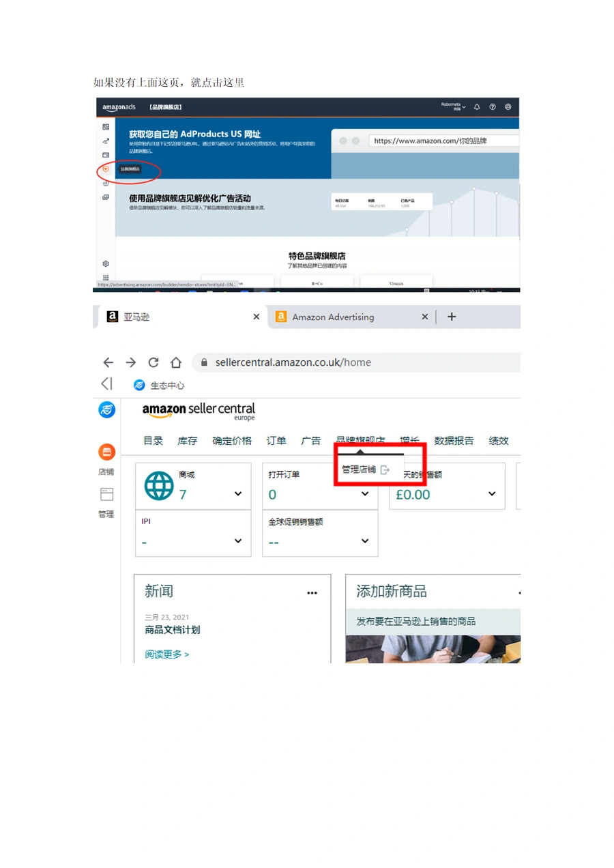Screen dimensions: 614x868
Task: Click the 发布要在亚马逊上销售的商品 text
Action: (416, 621)
